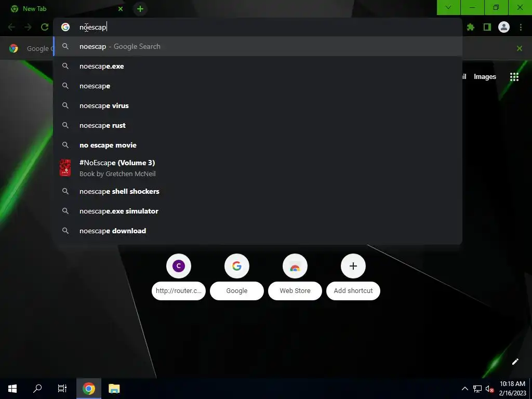
Task: Customize this page with pencil icon
Action: pos(515,362)
